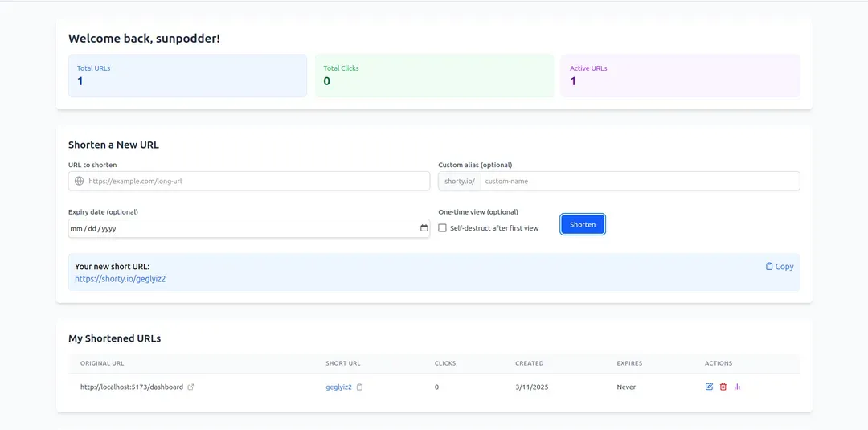Image resolution: width=868 pixels, height=430 pixels.
Task: Copy the geglyiz2 short URL using the clipboard icon
Action: pyautogui.click(x=359, y=387)
